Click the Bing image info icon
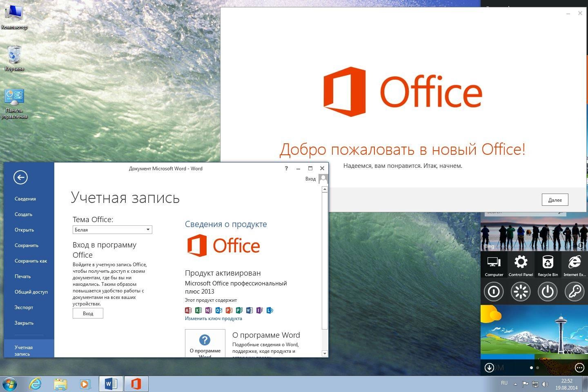This screenshot has height=392, width=588. (x=581, y=245)
